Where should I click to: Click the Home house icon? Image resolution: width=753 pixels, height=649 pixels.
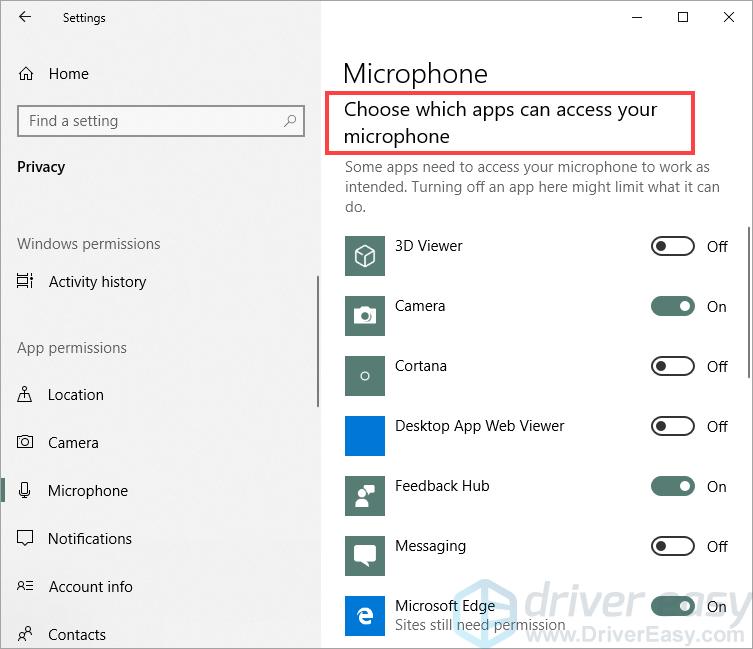(x=26, y=73)
